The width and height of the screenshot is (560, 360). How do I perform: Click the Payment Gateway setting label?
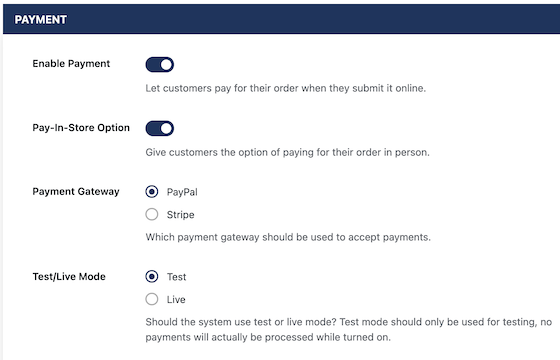pos(76,192)
